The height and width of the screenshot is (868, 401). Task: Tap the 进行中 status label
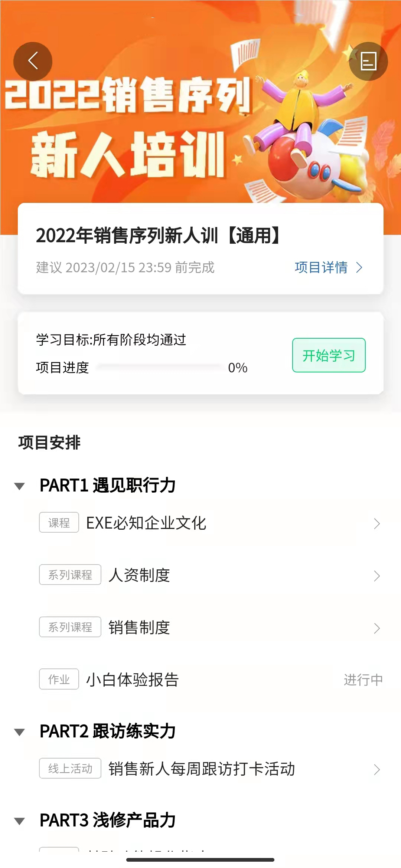point(363,680)
